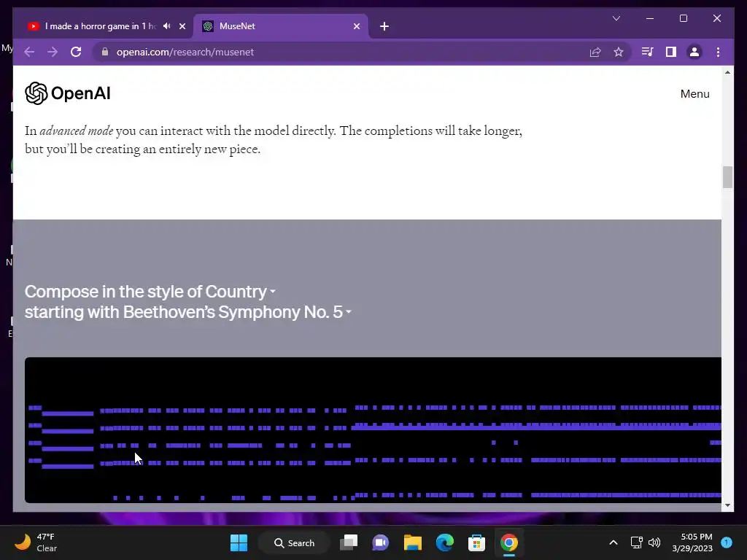Close the MuseNet tab
Screen dimensions: 747x560
point(357,26)
